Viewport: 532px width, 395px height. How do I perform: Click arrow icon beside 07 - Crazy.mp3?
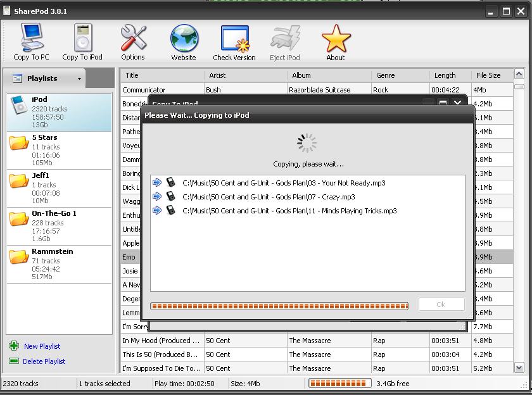click(x=157, y=196)
